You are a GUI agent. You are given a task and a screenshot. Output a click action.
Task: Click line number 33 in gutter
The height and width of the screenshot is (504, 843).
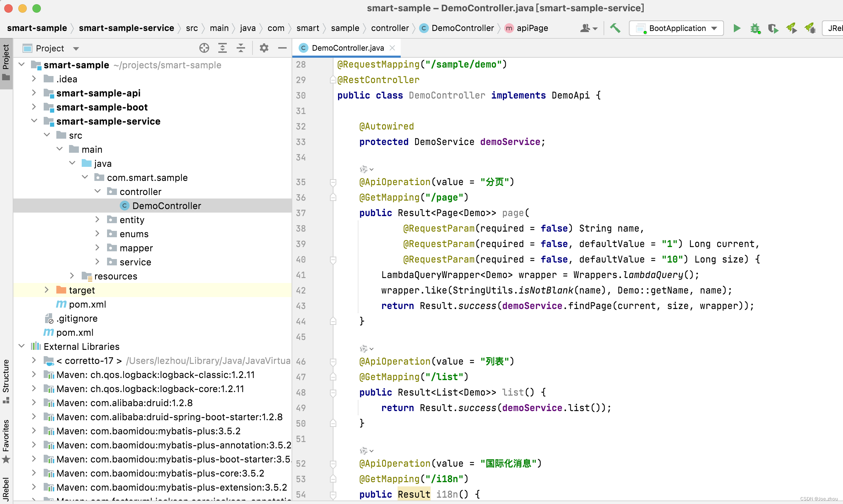[x=301, y=142]
